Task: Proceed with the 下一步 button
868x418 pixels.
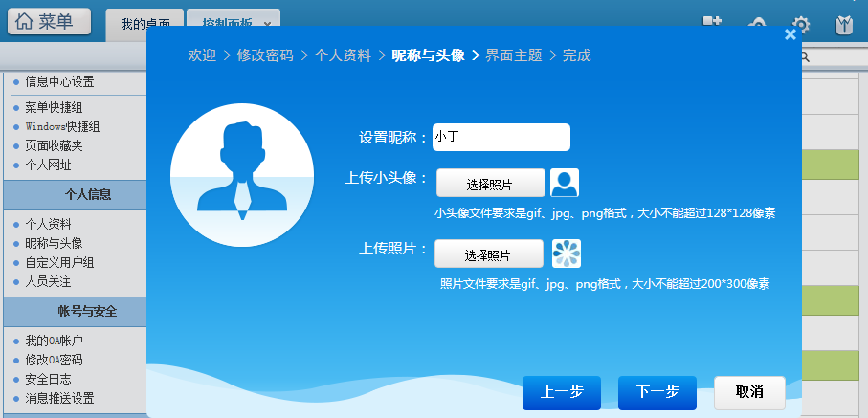Action: (x=657, y=392)
